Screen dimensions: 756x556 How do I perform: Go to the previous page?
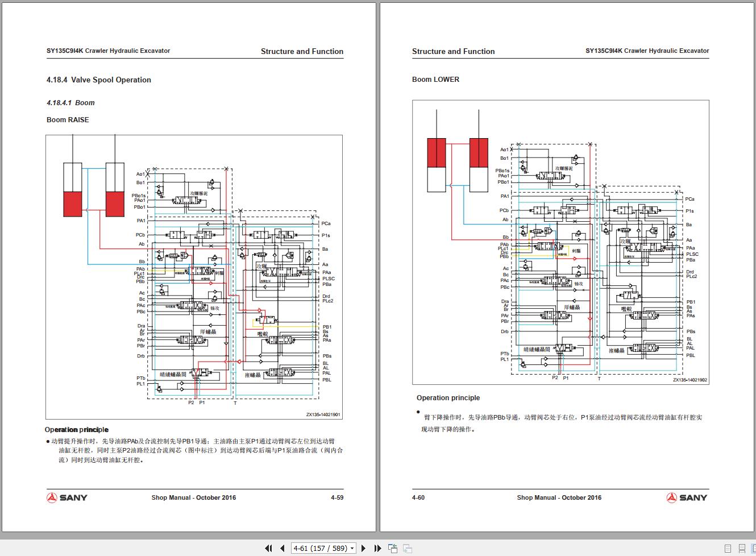tap(283, 548)
